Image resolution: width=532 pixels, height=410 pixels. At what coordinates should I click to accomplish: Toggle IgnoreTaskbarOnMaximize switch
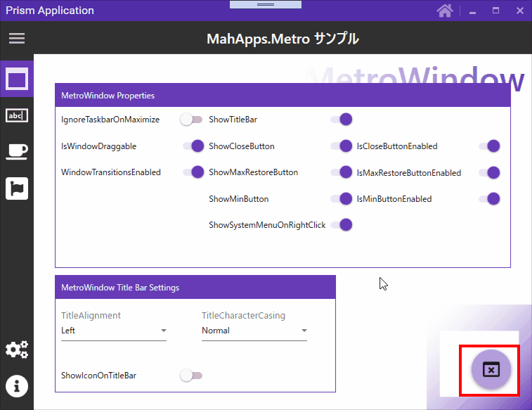click(191, 120)
